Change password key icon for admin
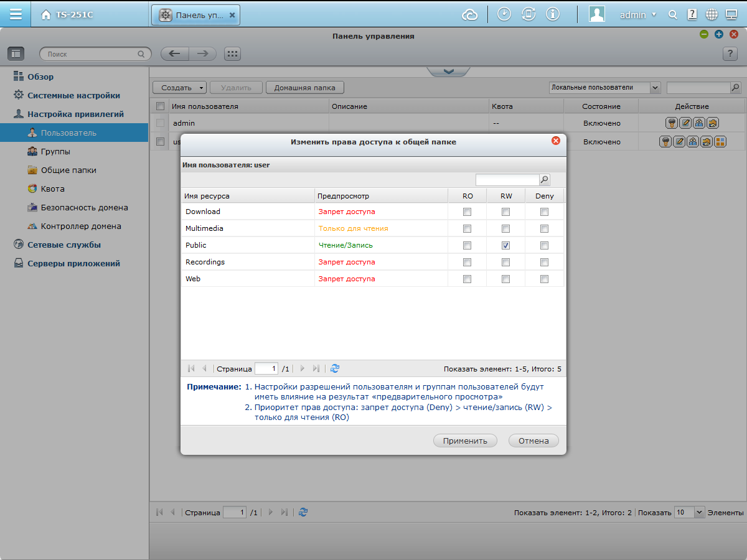The width and height of the screenshot is (747, 560). (672, 123)
